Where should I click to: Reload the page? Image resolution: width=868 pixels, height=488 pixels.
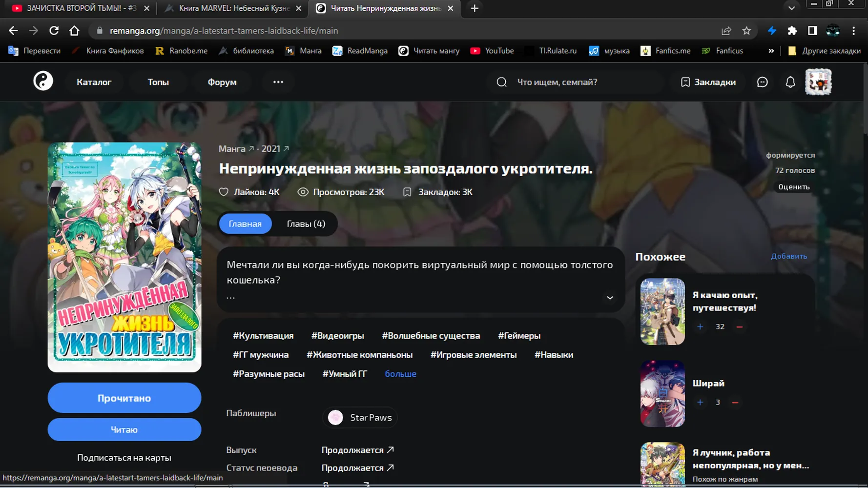point(54,30)
